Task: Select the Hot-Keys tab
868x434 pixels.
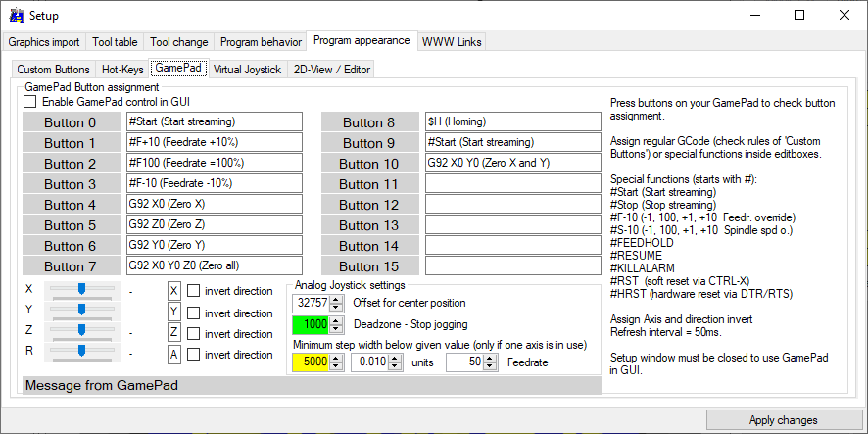Action: pyautogui.click(x=122, y=70)
